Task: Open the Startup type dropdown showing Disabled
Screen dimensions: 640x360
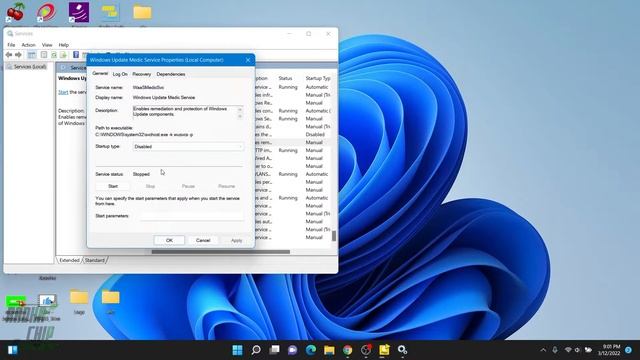Action: [x=188, y=147]
